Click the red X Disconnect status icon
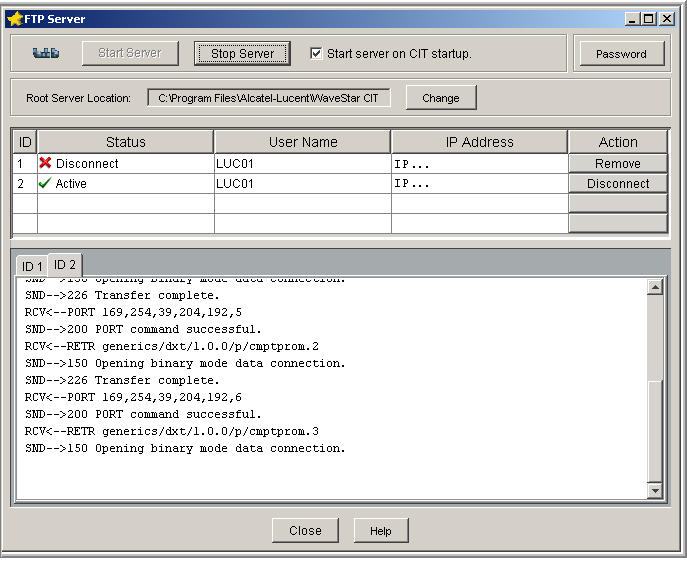The height and width of the screenshot is (561, 687). pyautogui.click(x=45, y=163)
